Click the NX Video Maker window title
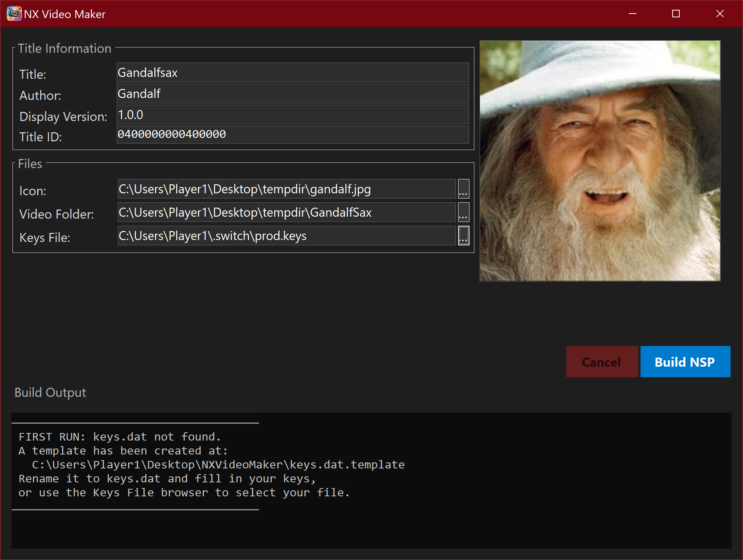The width and height of the screenshot is (743, 560). pyautogui.click(x=64, y=14)
